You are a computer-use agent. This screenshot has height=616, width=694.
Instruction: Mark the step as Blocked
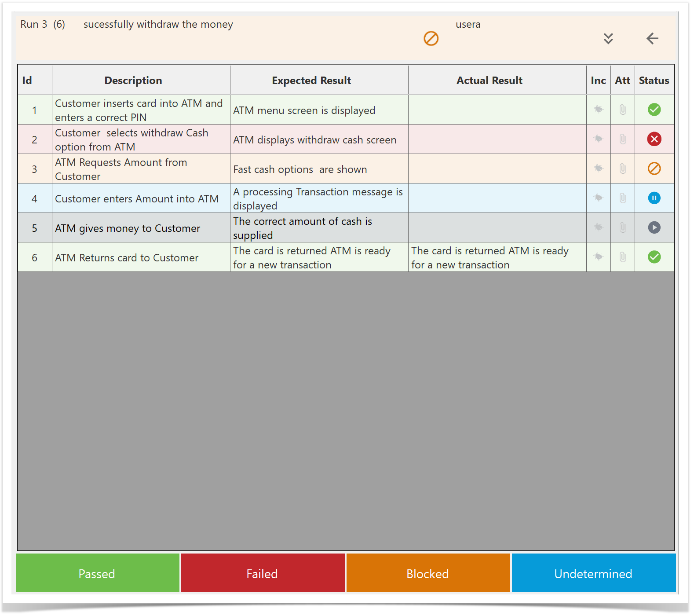(428, 573)
